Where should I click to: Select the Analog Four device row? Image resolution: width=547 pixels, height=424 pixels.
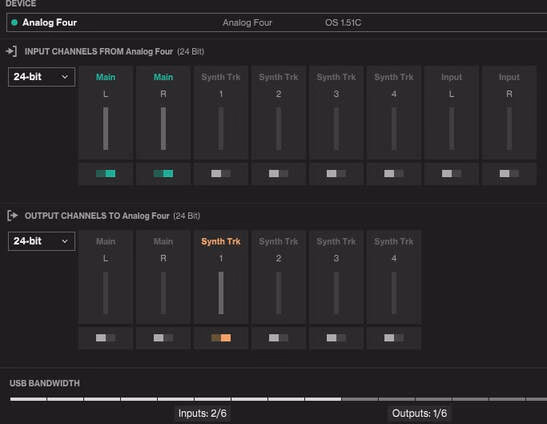[x=277, y=23]
